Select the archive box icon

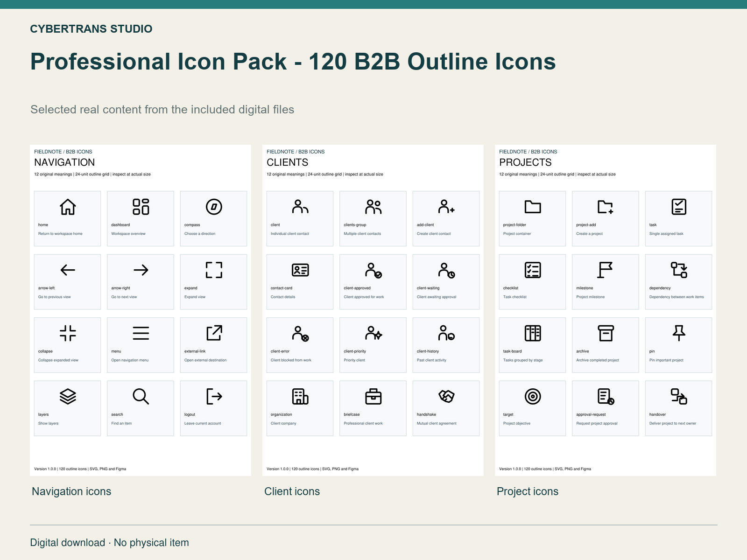[606, 333]
